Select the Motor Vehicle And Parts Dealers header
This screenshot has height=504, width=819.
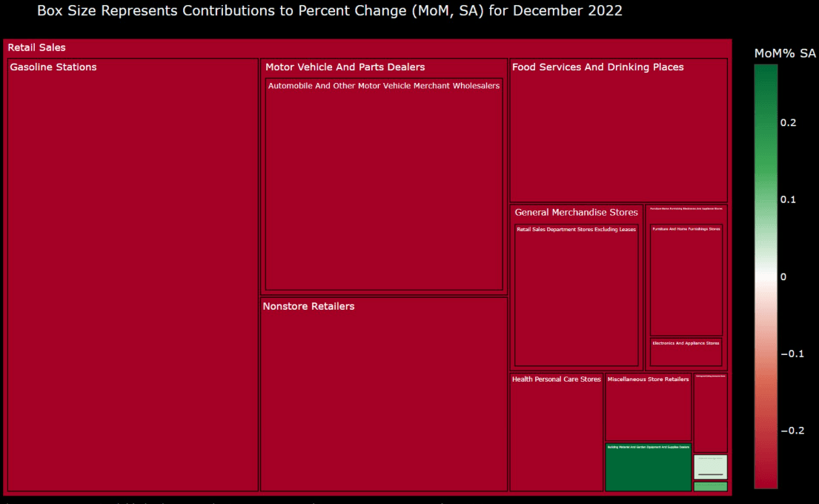pyautogui.click(x=345, y=67)
